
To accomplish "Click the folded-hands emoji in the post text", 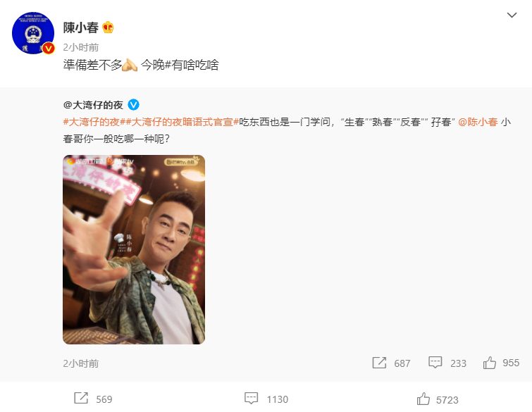I will [130, 65].
